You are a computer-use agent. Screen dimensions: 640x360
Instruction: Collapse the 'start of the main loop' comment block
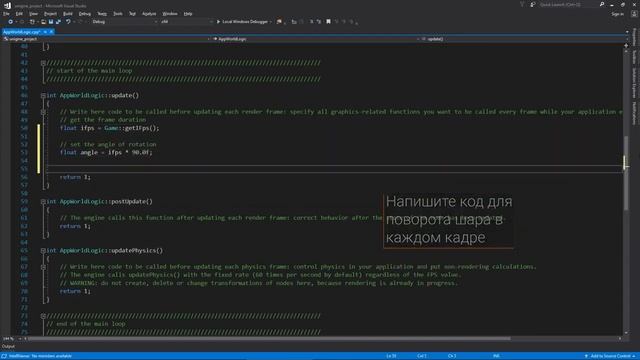[x=43, y=63]
